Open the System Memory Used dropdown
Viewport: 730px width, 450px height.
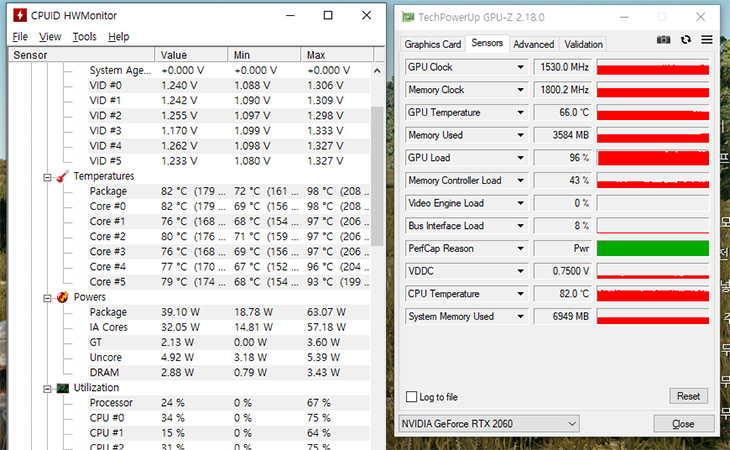click(x=520, y=317)
